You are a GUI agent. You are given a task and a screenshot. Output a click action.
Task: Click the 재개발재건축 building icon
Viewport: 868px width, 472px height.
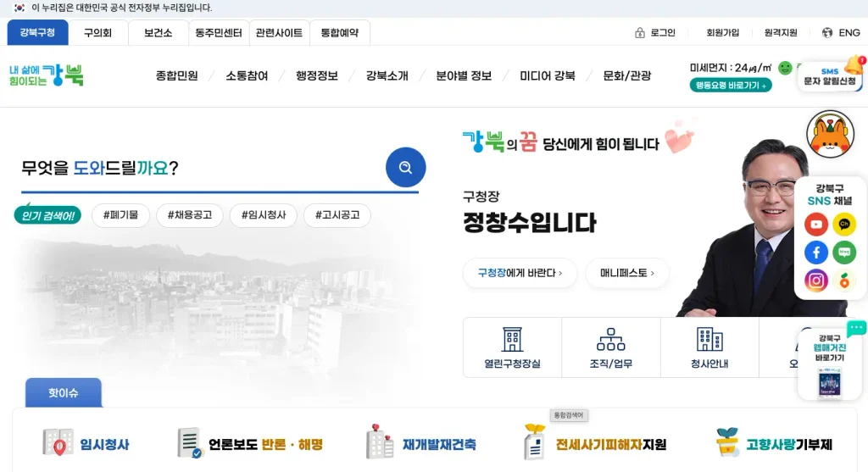(379, 441)
